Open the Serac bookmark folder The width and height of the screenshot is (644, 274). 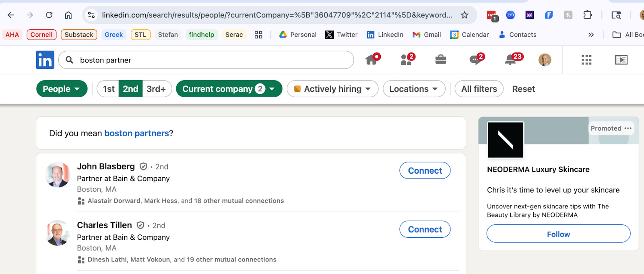(234, 35)
